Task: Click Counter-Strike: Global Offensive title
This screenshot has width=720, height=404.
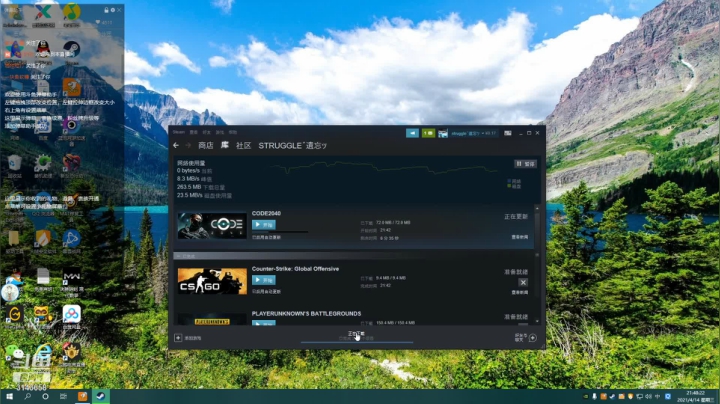Action: click(x=295, y=269)
